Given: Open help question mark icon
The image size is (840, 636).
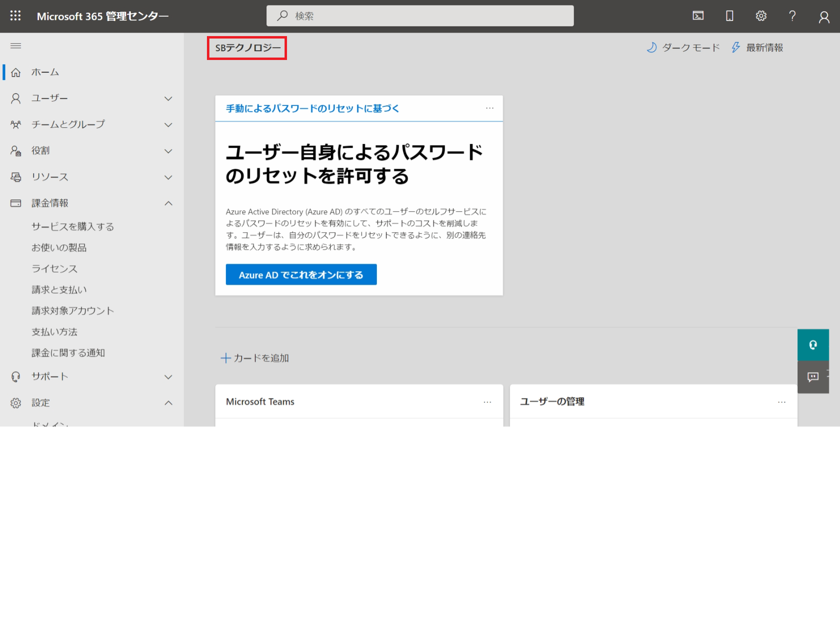Looking at the screenshot, I should point(792,16).
